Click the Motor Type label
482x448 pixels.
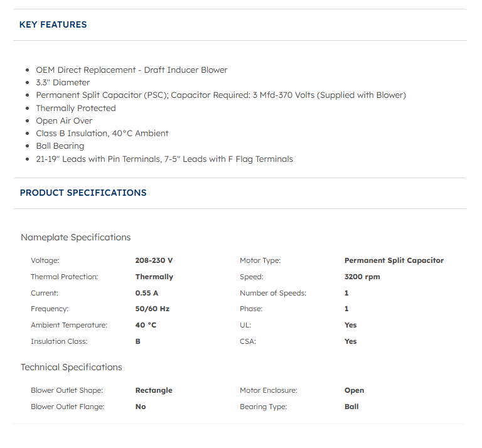[x=260, y=260]
